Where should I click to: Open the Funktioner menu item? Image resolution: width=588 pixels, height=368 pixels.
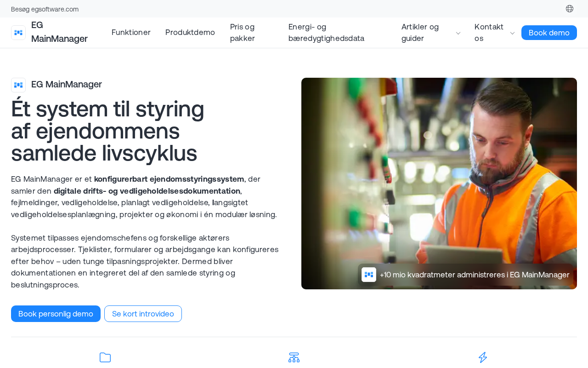131,32
